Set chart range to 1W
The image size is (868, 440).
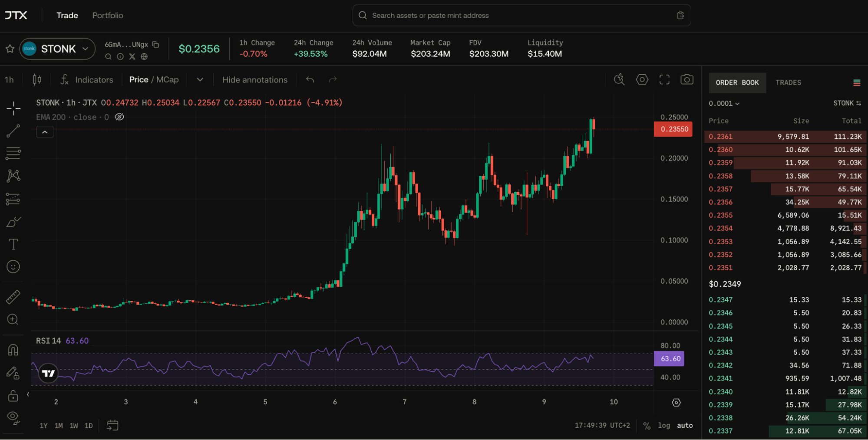click(74, 426)
